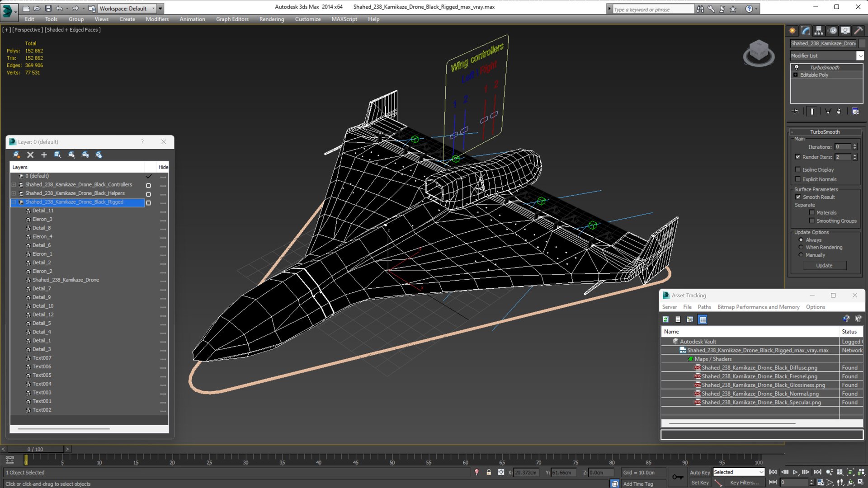This screenshot has height=488, width=868.
Task: Open the Graph Editors menu
Action: [232, 19]
